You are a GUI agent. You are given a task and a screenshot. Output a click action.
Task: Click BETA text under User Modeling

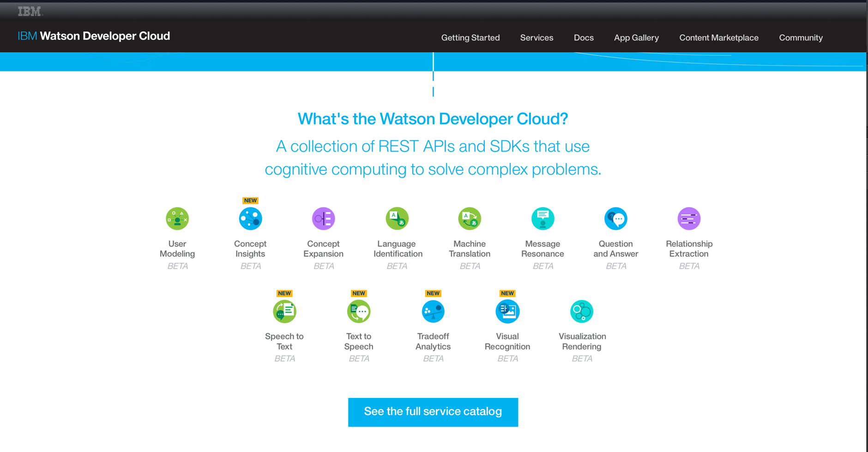point(177,266)
